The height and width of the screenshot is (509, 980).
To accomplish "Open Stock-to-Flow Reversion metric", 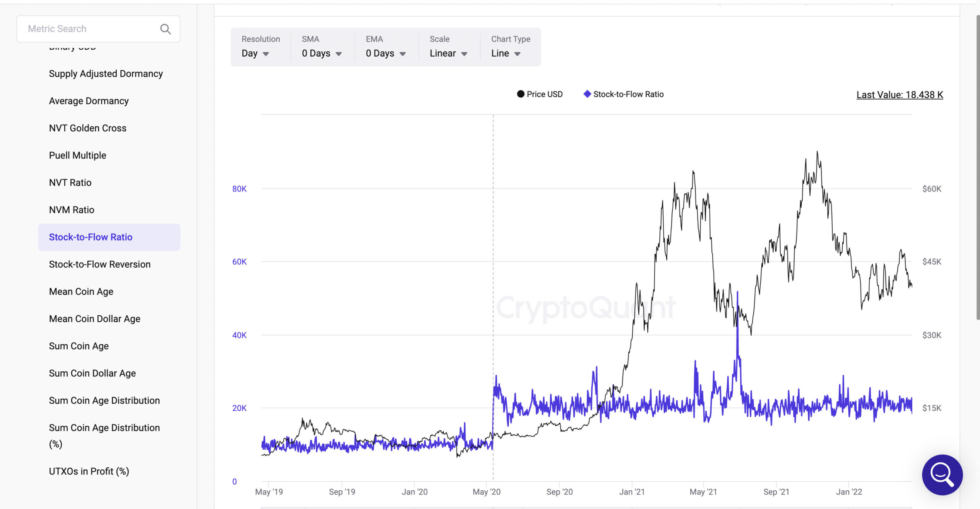I will (100, 264).
